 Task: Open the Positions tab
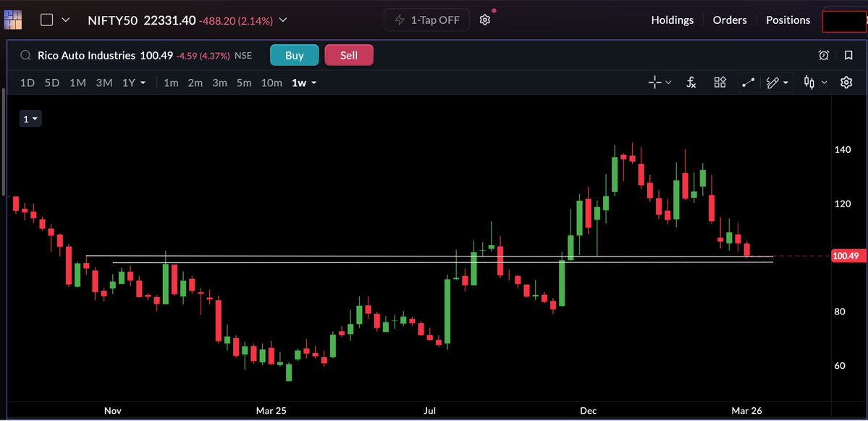tap(788, 20)
